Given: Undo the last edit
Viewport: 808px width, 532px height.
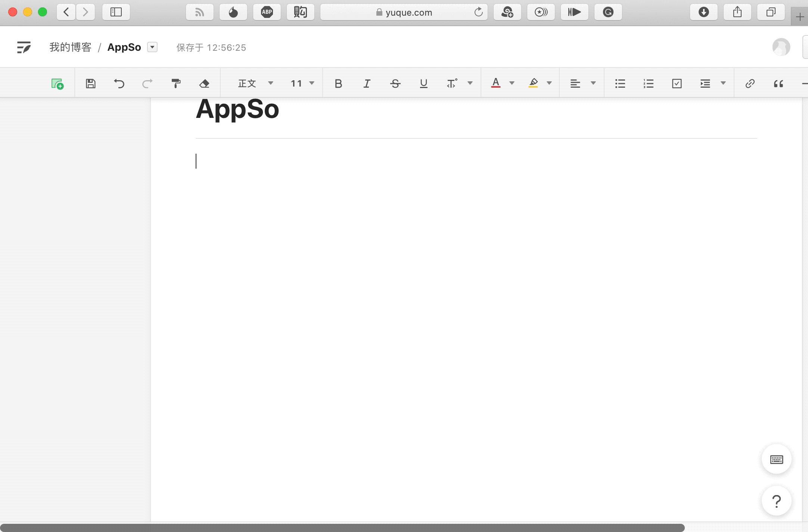Looking at the screenshot, I should (119, 84).
